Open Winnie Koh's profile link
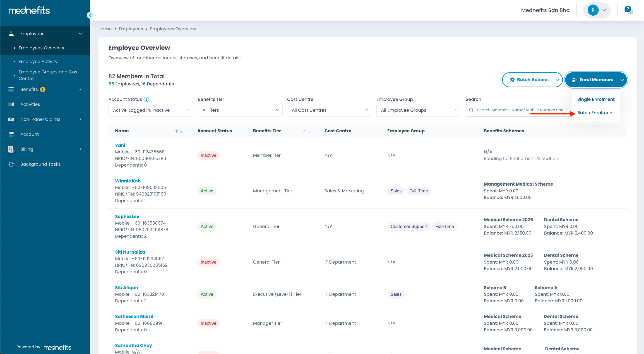The image size is (644, 354). (128, 181)
